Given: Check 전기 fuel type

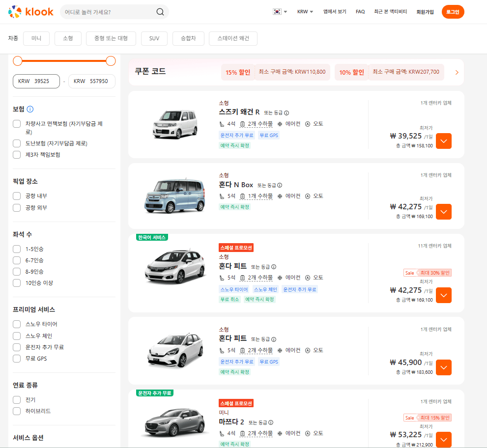Looking at the screenshot, I should click(17, 399).
